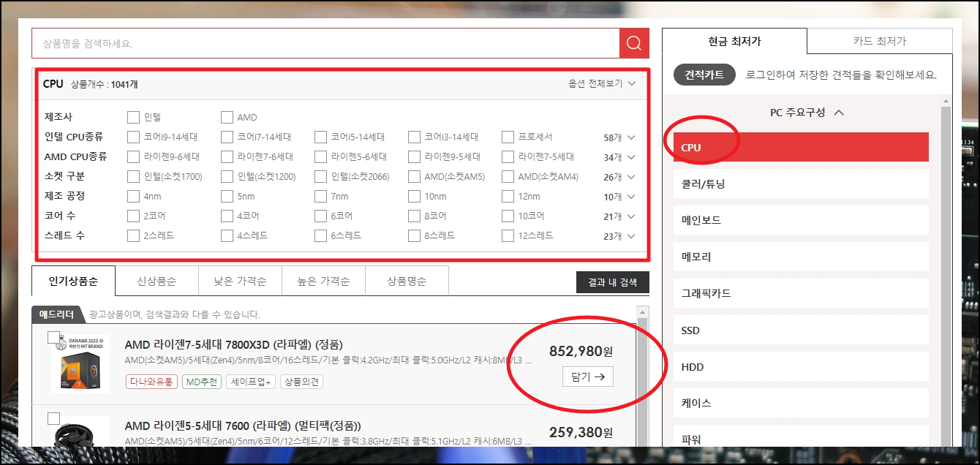Check the 4nm process checkbox
This screenshot has width=980, height=465.
point(133,196)
